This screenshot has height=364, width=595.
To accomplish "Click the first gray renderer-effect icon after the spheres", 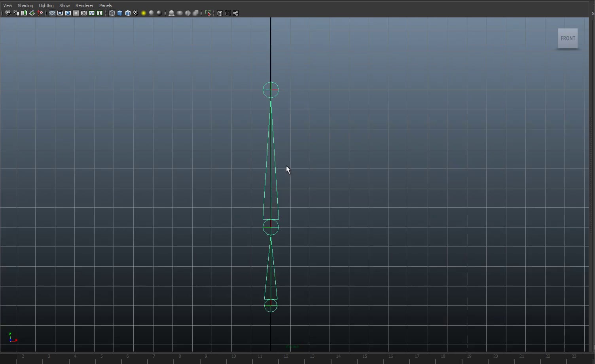I will [171, 13].
